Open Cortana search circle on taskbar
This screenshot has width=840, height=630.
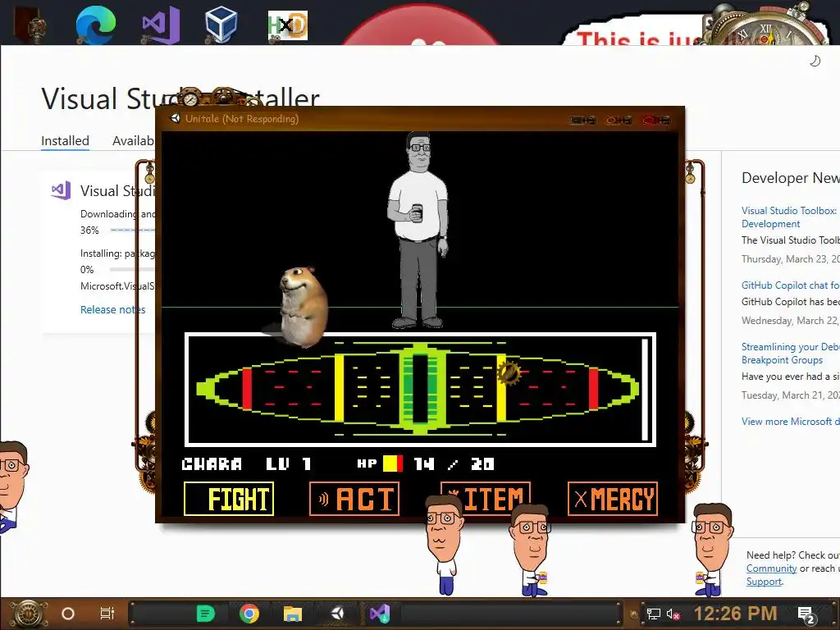click(68, 614)
